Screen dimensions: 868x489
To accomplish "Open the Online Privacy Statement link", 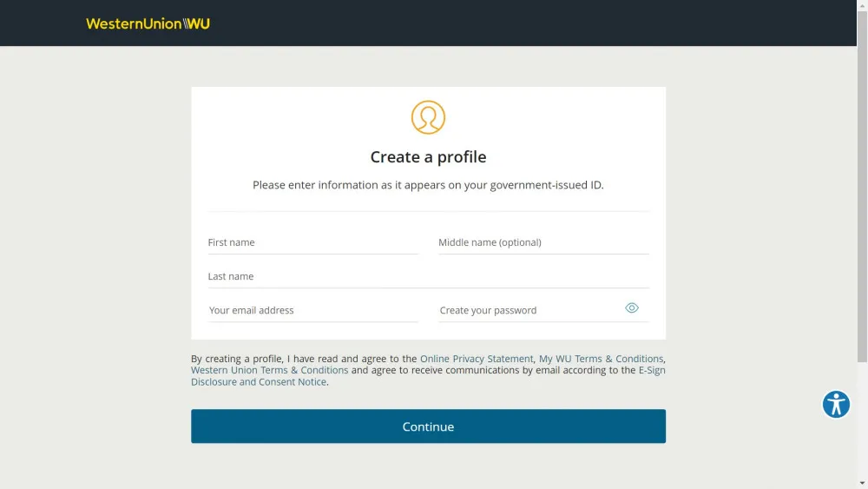I will point(477,359).
